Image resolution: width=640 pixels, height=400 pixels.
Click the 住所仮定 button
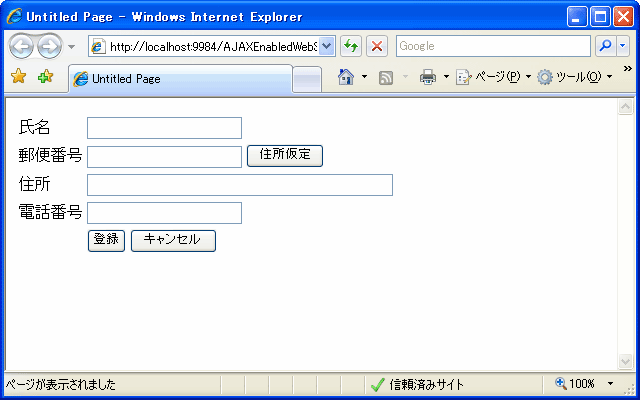click(x=285, y=156)
